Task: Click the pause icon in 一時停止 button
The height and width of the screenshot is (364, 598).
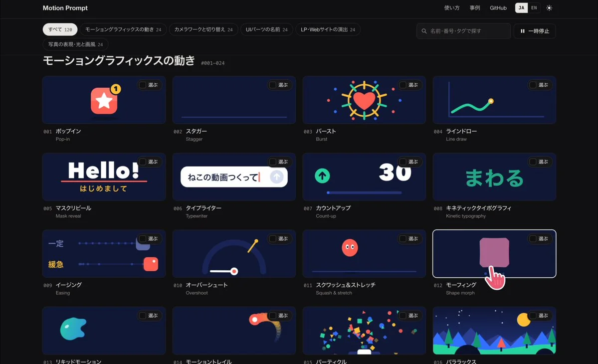Action: (523, 31)
